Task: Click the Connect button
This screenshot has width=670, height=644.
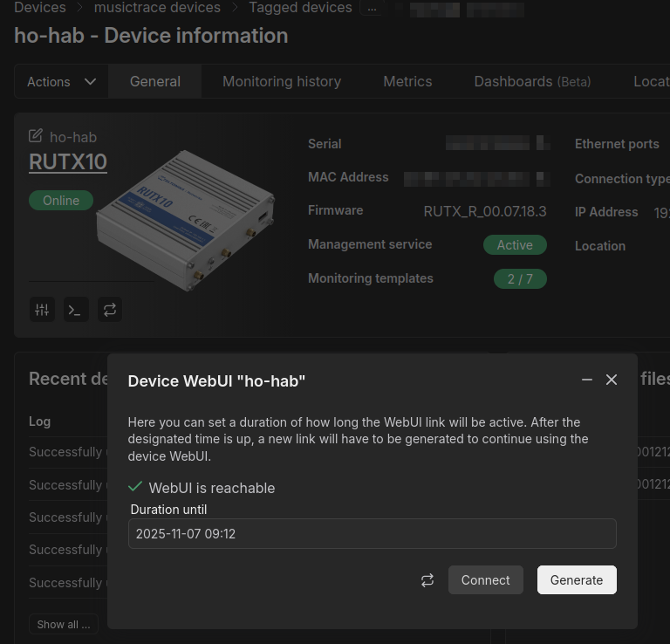Action: click(485, 580)
